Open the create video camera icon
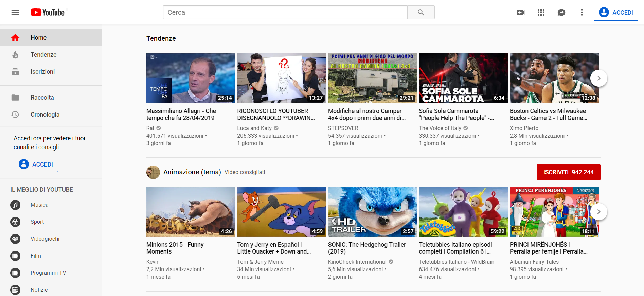Image resolution: width=644 pixels, height=296 pixels. [x=521, y=12]
